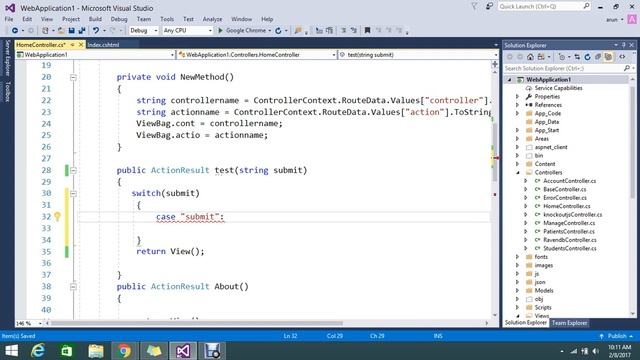Toggle Show All Files in Solution Explorer

[x=608, y=57]
